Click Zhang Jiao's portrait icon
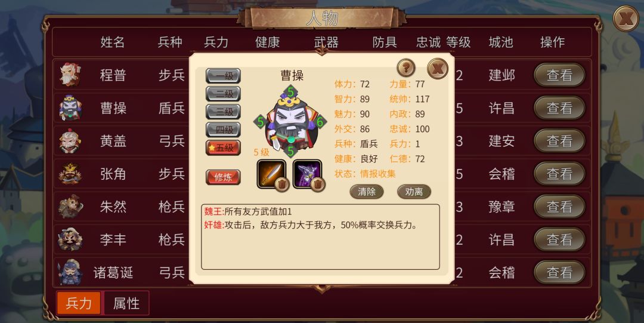The width and height of the screenshot is (644, 323). point(70,174)
